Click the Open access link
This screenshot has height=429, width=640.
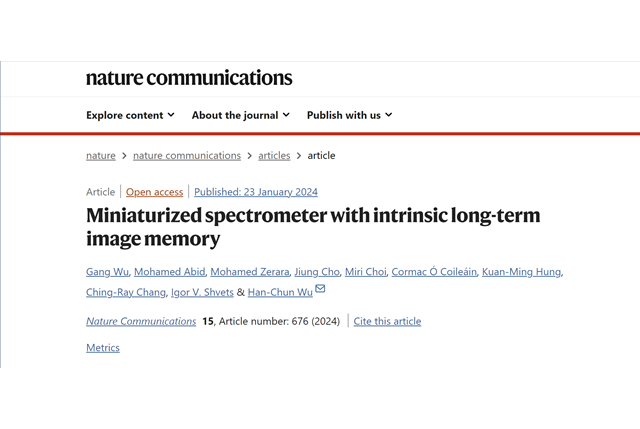(154, 192)
